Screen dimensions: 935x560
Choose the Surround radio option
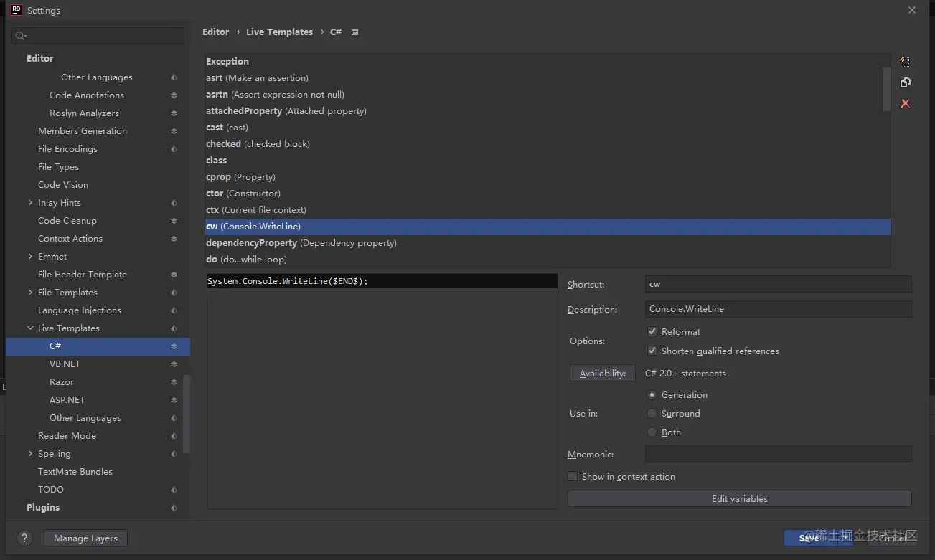(x=652, y=414)
